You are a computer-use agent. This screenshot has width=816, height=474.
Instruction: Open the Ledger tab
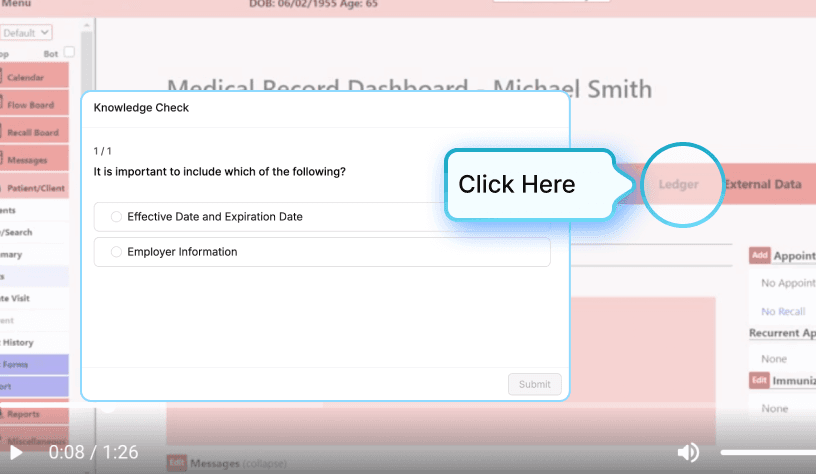click(x=678, y=184)
